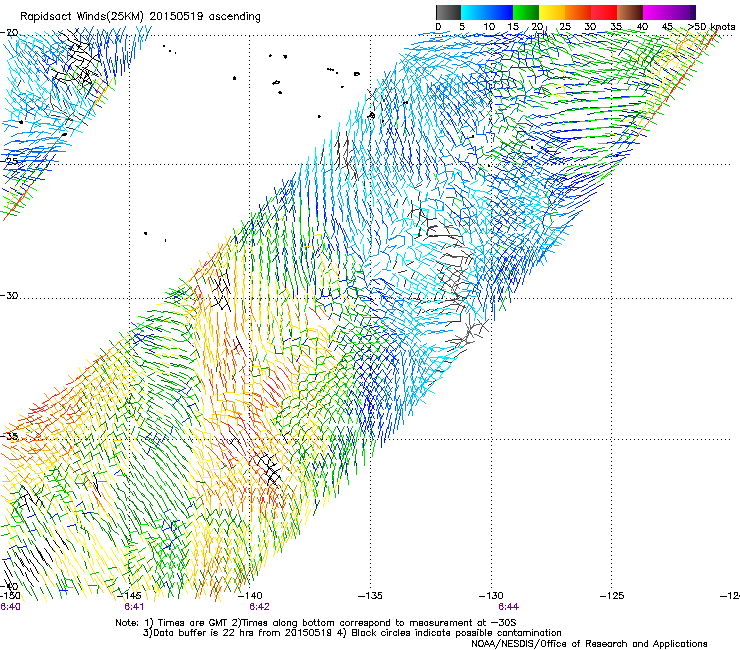Click the '-25' latitude axis label
This screenshot has height=650, width=740.
(x=9, y=161)
